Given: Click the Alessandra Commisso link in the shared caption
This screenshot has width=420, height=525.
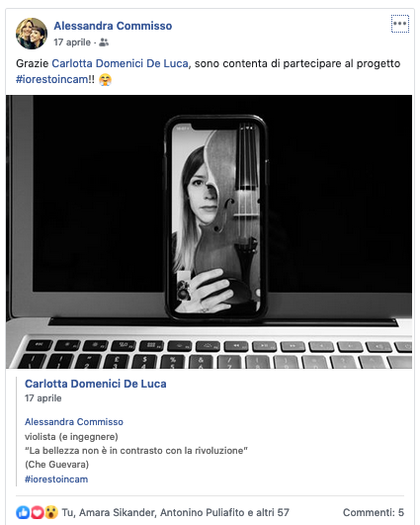Looking at the screenshot, I should coord(74,422).
